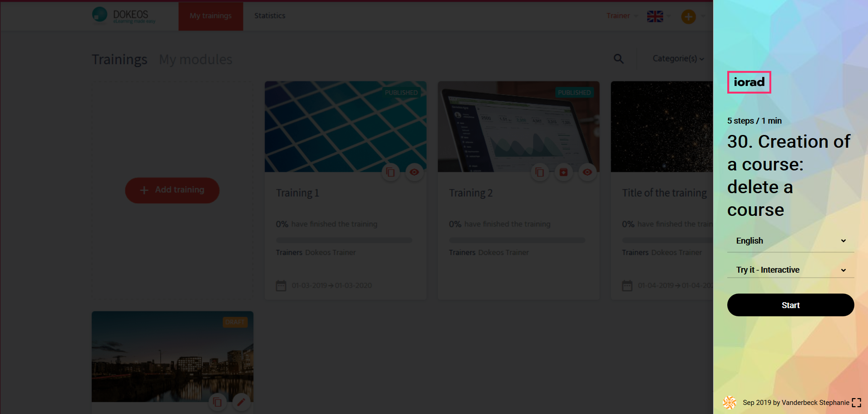Click the orange plus icon in header
The height and width of the screenshot is (414, 868).
click(x=688, y=17)
